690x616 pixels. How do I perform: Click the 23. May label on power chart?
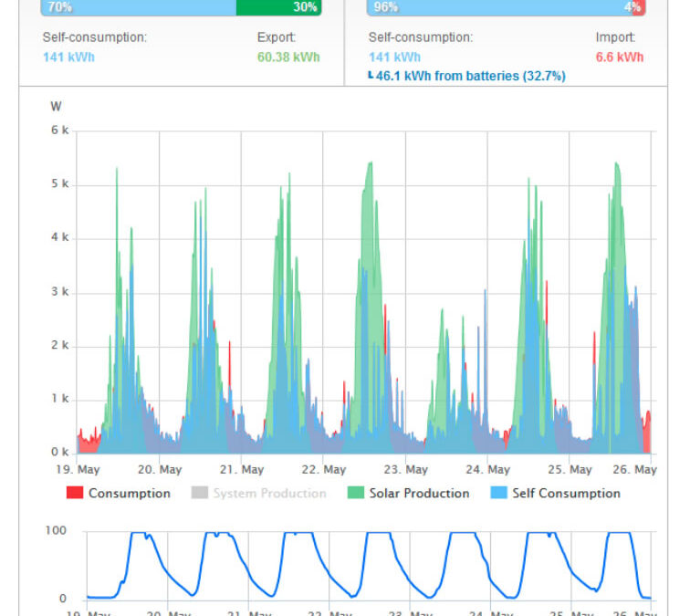(405, 470)
